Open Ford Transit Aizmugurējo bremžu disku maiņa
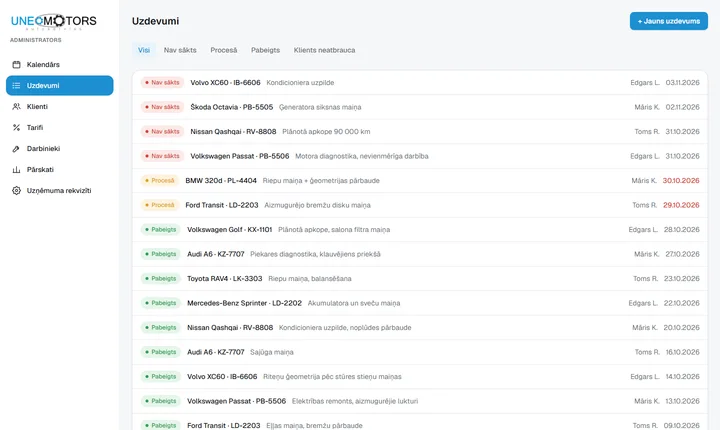This screenshot has width=720, height=430. coord(420,205)
